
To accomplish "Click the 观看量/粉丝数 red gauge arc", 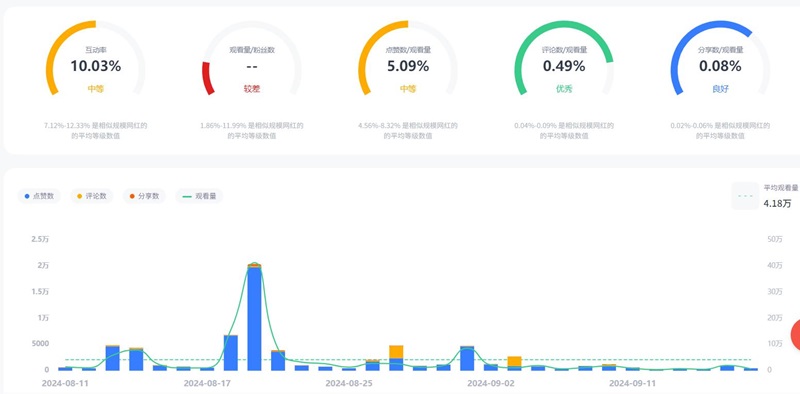I will point(207,78).
